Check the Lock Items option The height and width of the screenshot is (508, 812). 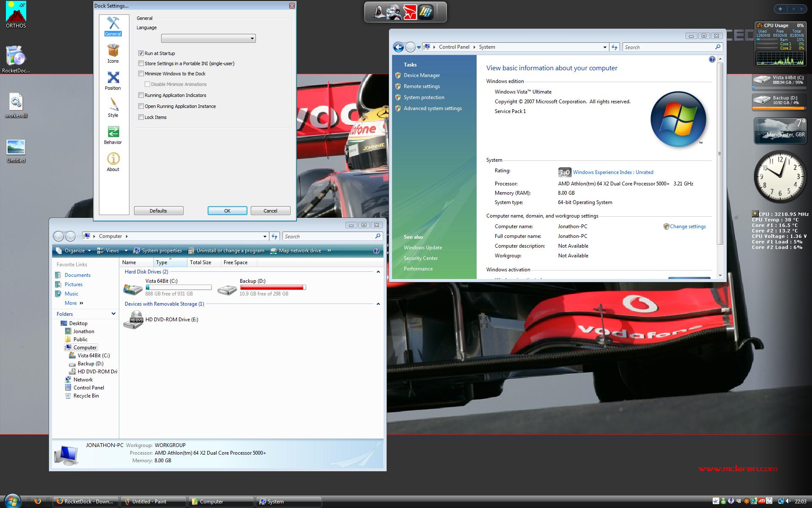[x=141, y=117]
